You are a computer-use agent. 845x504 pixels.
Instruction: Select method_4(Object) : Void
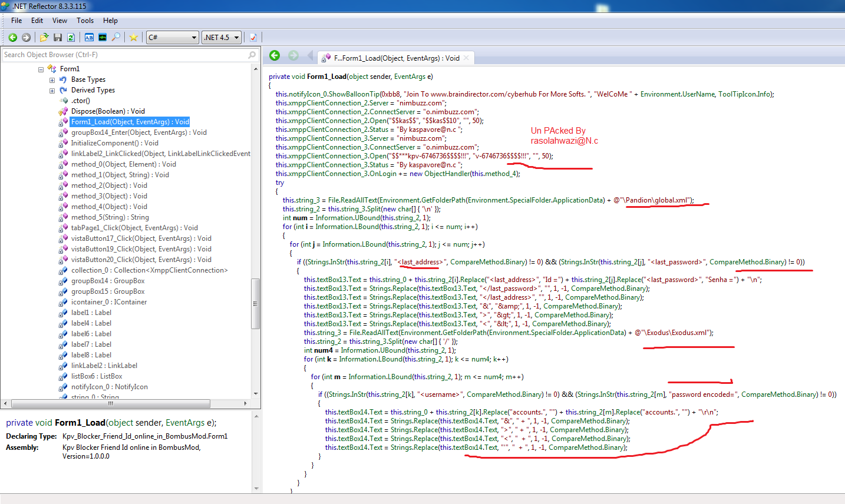(109, 207)
